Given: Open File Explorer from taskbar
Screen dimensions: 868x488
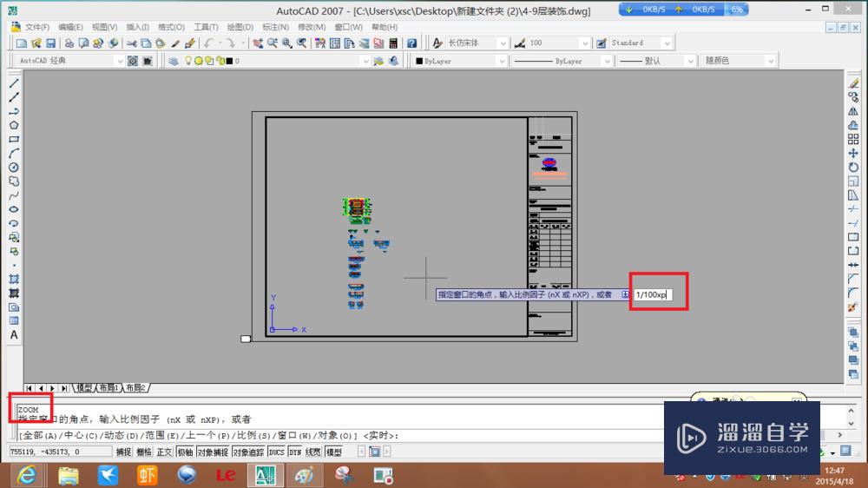Looking at the screenshot, I should tap(68, 475).
